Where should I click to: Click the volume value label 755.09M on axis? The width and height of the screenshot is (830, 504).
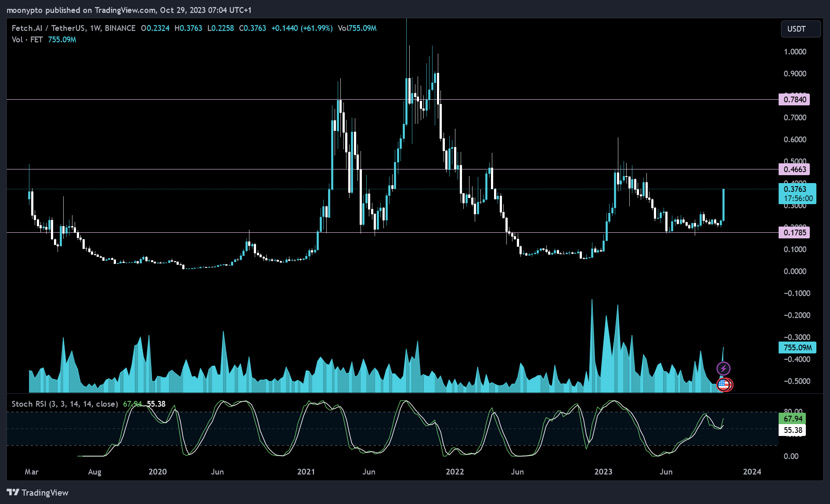[x=797, y=347]
